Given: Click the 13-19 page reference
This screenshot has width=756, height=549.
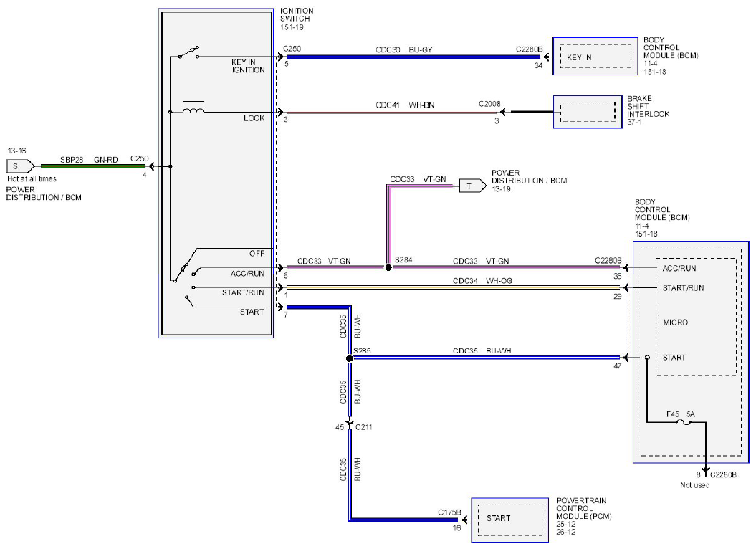Looking at the screenshot, I should (x=501, y=189).
